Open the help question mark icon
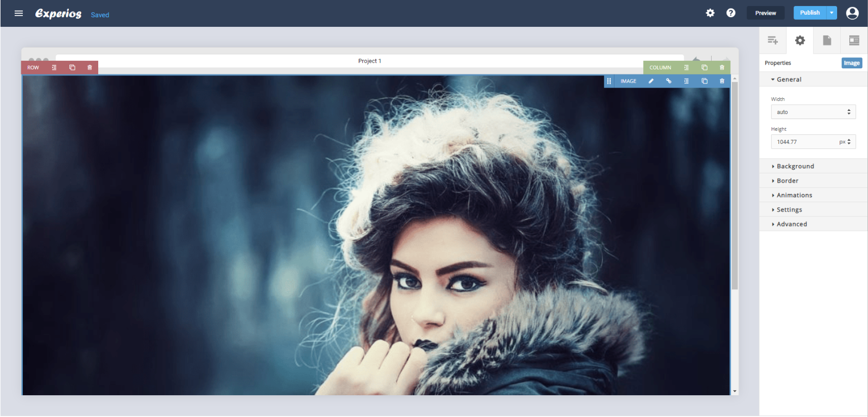 [x=730, y=13]
